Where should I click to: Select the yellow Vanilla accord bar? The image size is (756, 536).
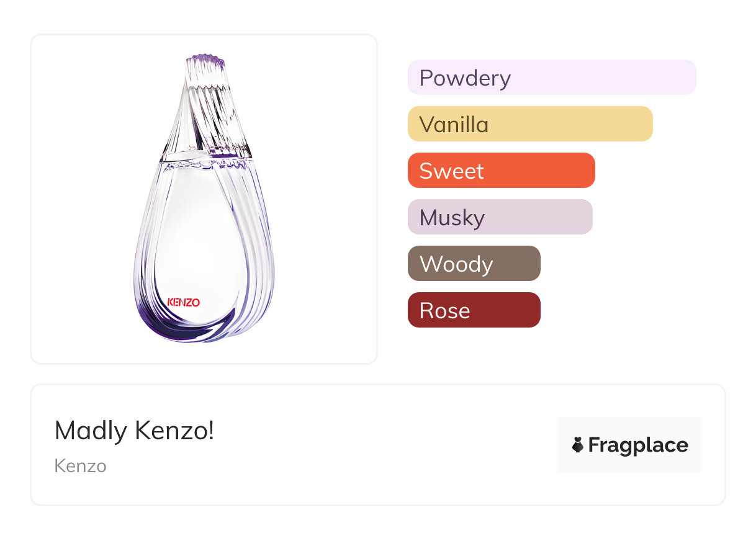(x=529, y=124)
